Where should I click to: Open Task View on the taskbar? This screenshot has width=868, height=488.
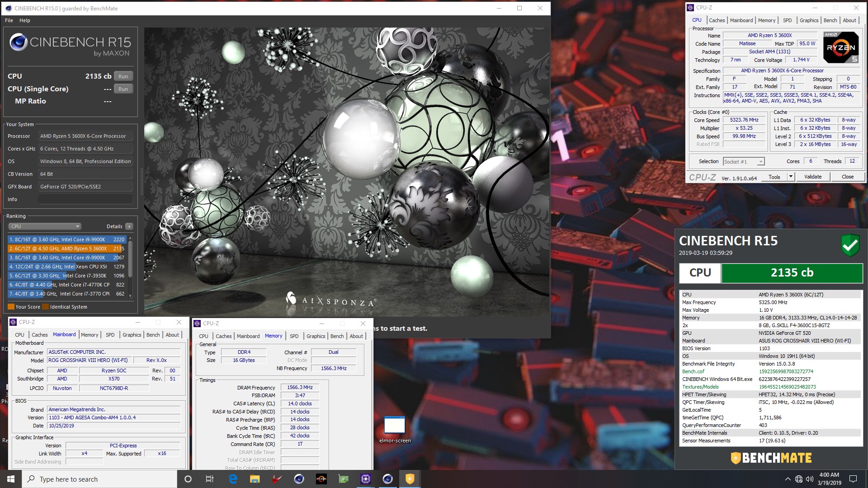pyautogui.click(x=209, y=479)
